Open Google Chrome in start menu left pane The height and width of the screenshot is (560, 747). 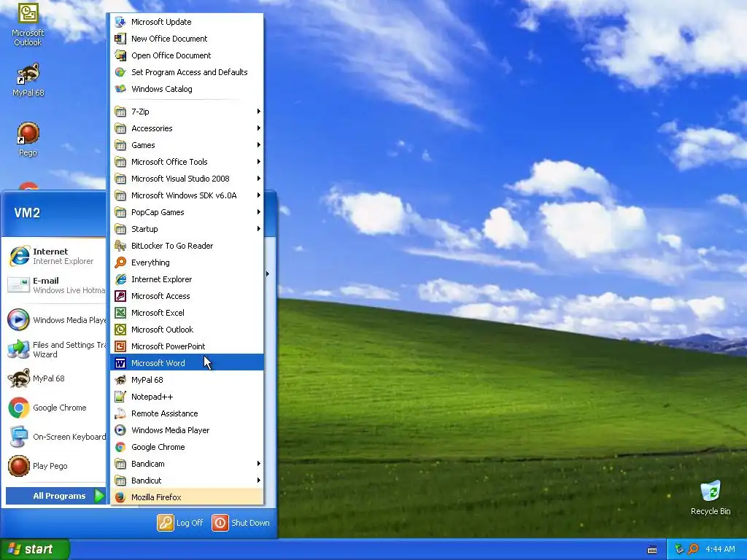pos(55,408)
